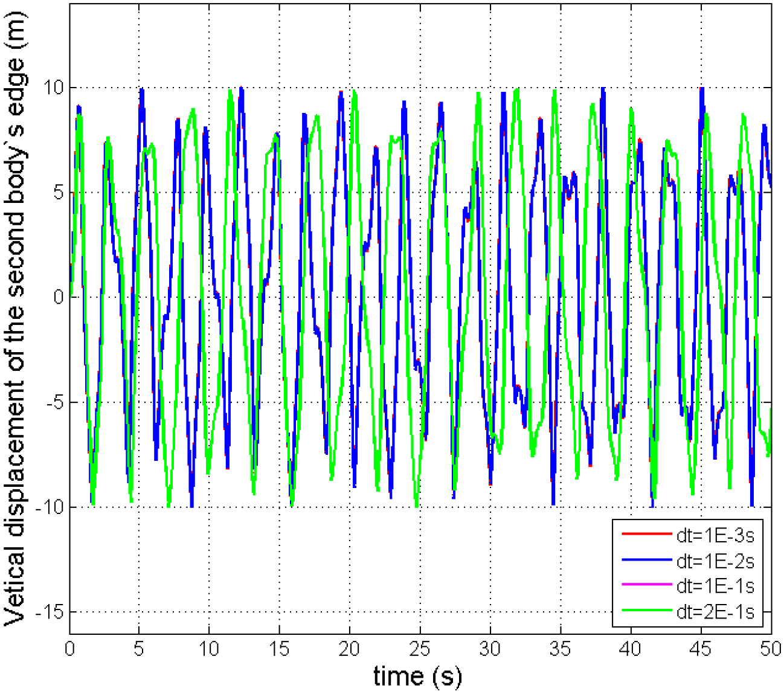Select the dt=1E-1s legend label

(715, 586)
